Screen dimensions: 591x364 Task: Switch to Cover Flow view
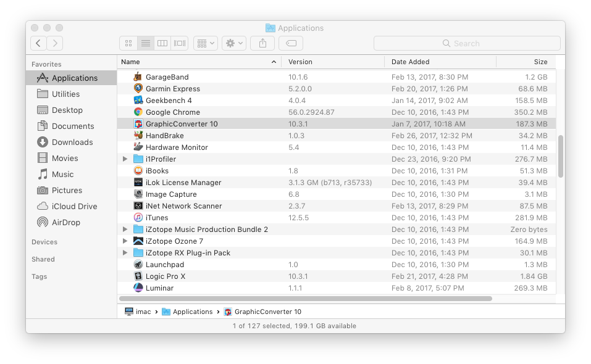pos(180,43)
